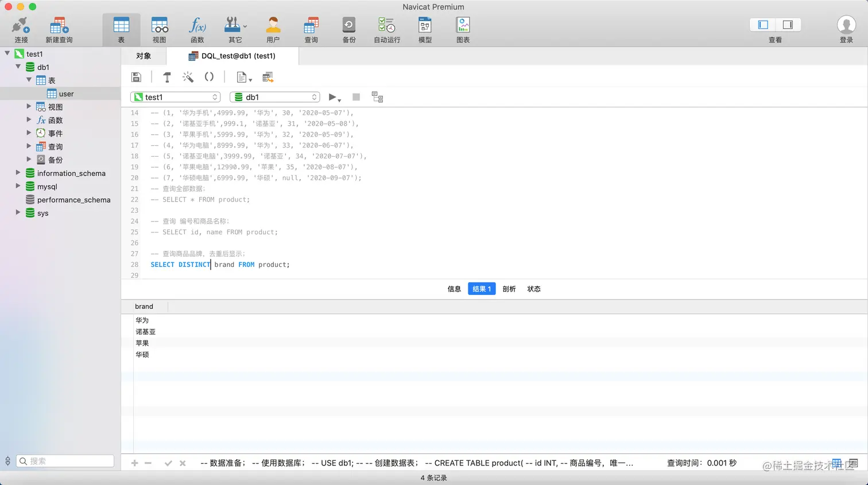Select the 苹果 result cell

pyautogui.click(x=142, y=343)
